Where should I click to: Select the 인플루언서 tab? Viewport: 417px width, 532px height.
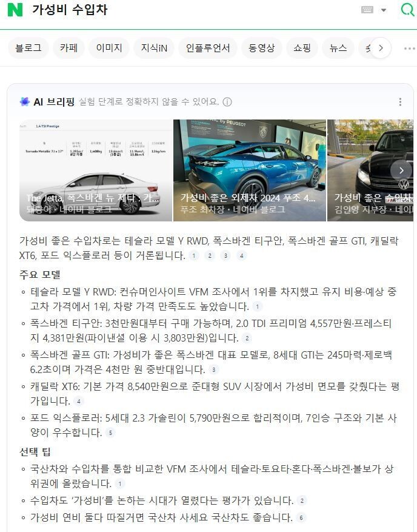tap(208, 48)
